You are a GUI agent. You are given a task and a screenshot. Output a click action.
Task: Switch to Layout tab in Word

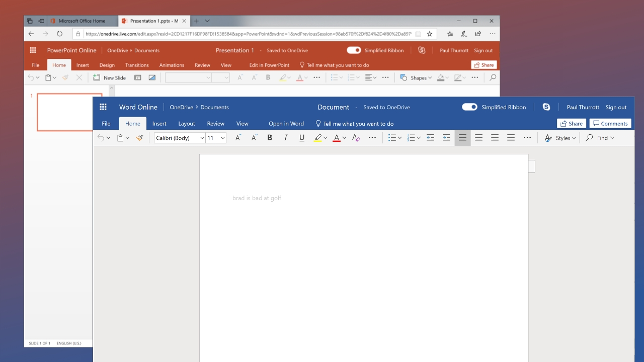187,124
